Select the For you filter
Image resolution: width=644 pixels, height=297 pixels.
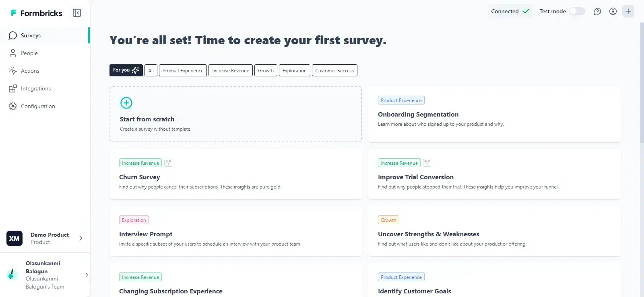pos(126,70)
